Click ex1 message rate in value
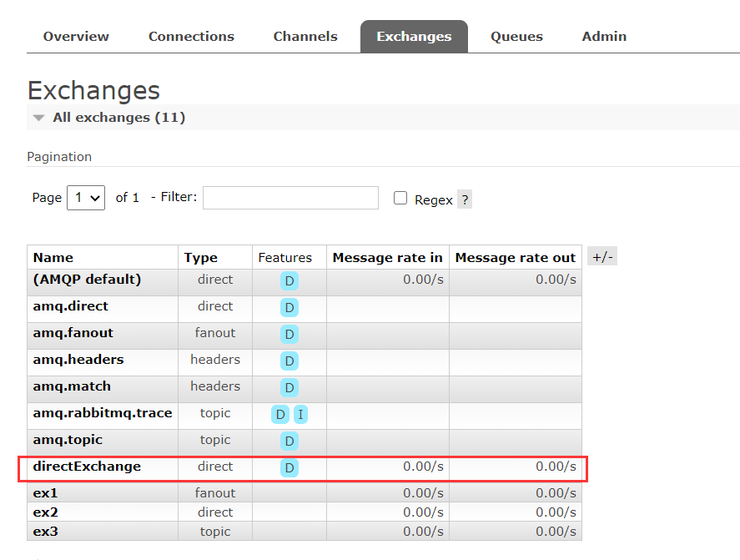Viewport: 740px width, 560px height. 423,493
